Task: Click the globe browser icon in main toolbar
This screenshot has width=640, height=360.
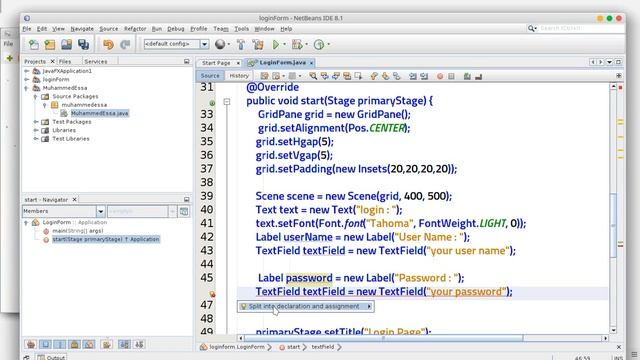Action: click(220, 44)
